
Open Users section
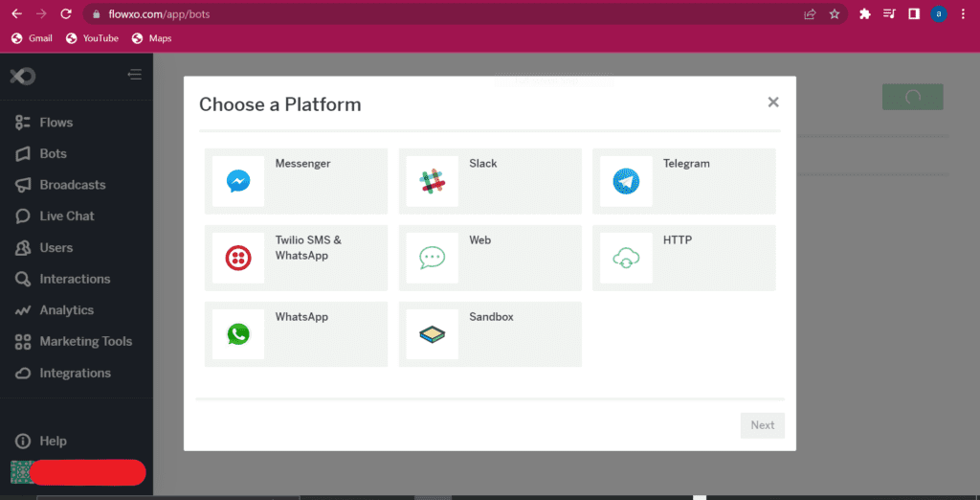56,248
